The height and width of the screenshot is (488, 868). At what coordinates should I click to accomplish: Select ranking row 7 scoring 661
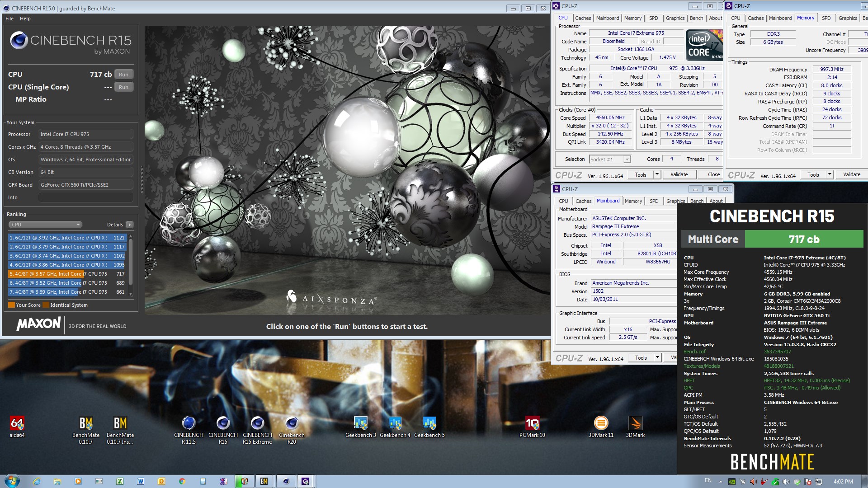click(67, 292)
